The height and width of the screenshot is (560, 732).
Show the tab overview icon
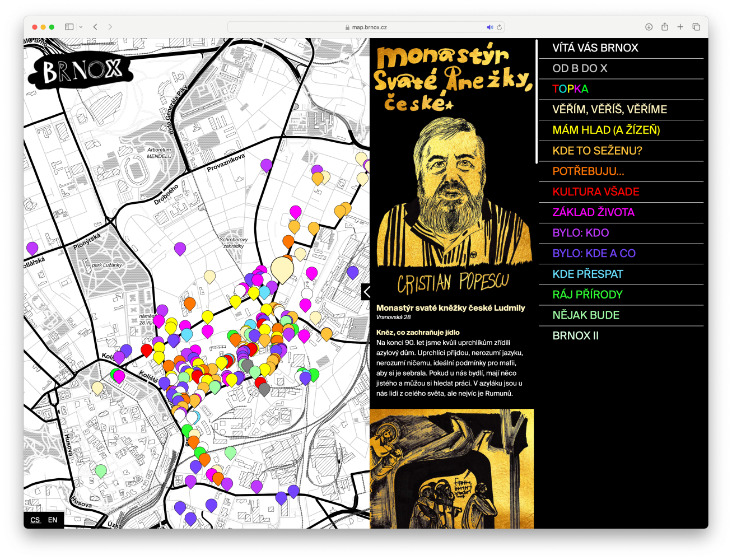point(696,27)
